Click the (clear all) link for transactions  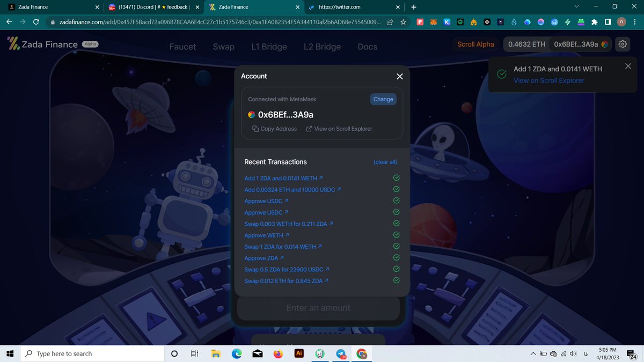click(385, 162)
